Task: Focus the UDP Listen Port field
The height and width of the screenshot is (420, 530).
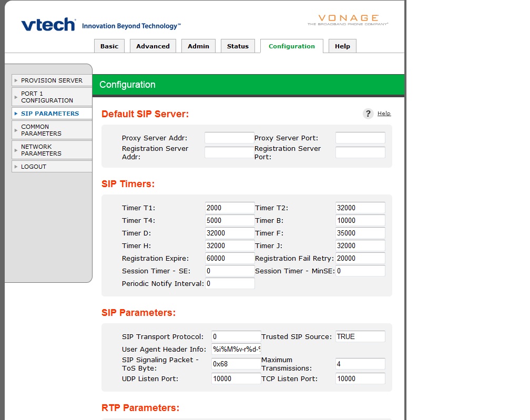Action: pyautogui.click(x=236, y=378)
